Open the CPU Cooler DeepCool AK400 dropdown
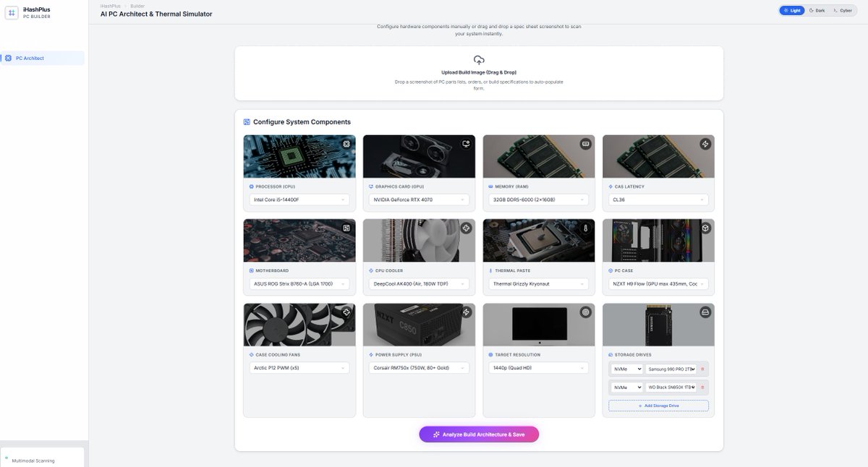The image size is (868, 467). point(419,283)
